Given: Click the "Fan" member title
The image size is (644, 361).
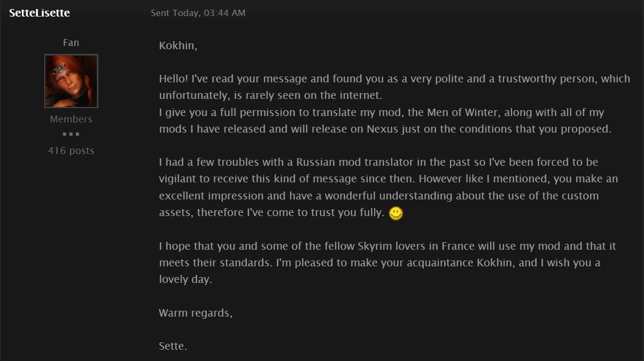Looking at the screenshot, I should point(71,42).
